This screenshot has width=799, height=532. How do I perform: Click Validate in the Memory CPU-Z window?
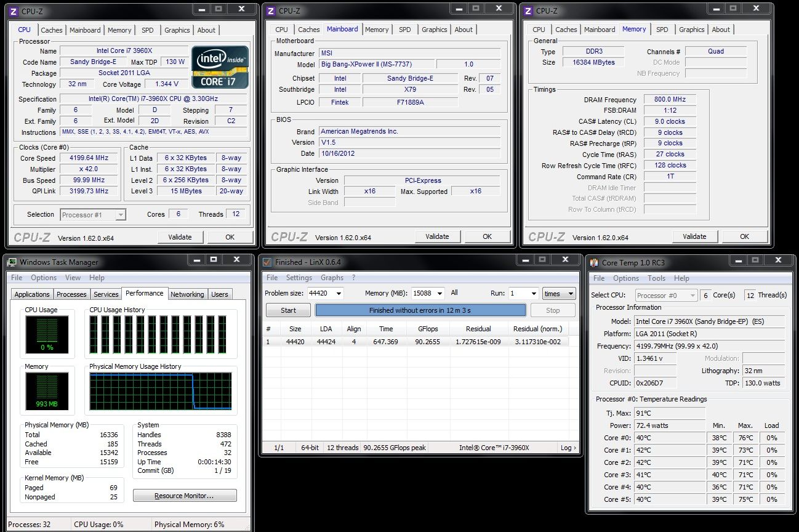coord(694,236)
